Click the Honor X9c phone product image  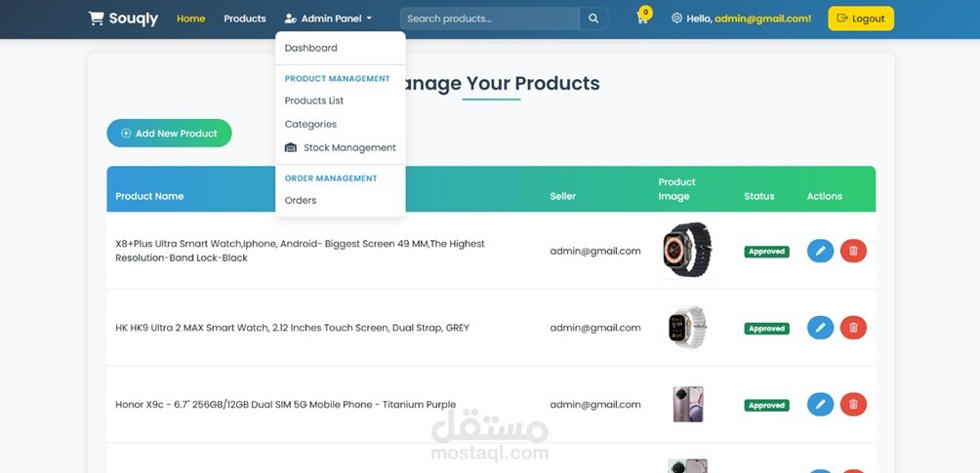pyautogui.click(x=687, y=404)
